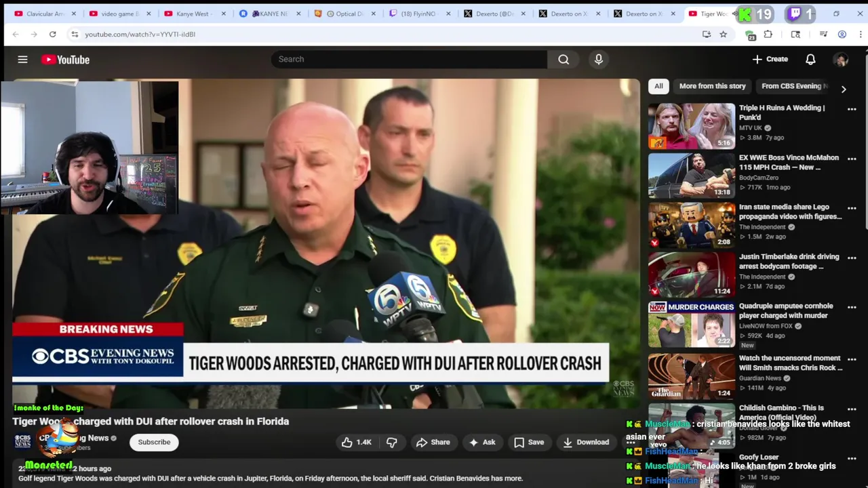Open the YouTube guide hamburger menu
The image size is (868, 488).
pyautogui.click(x=22, y=60)
